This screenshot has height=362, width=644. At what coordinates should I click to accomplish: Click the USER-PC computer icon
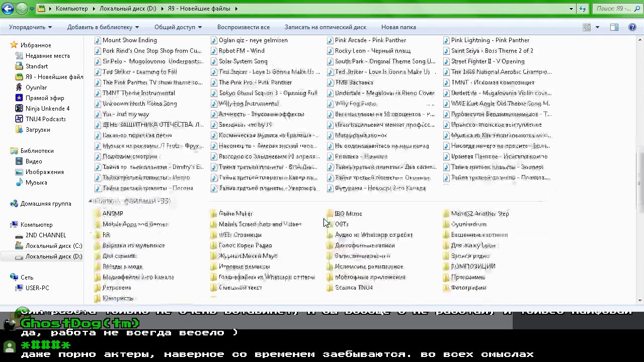pos(19,288)
